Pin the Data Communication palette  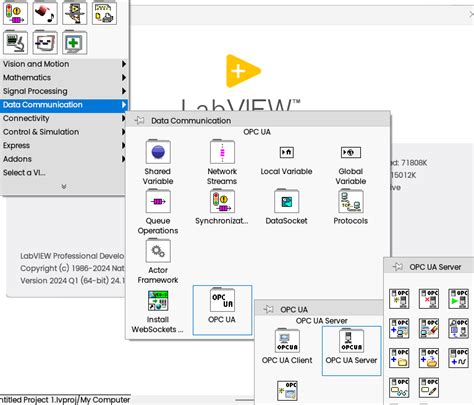click(139, 120)
